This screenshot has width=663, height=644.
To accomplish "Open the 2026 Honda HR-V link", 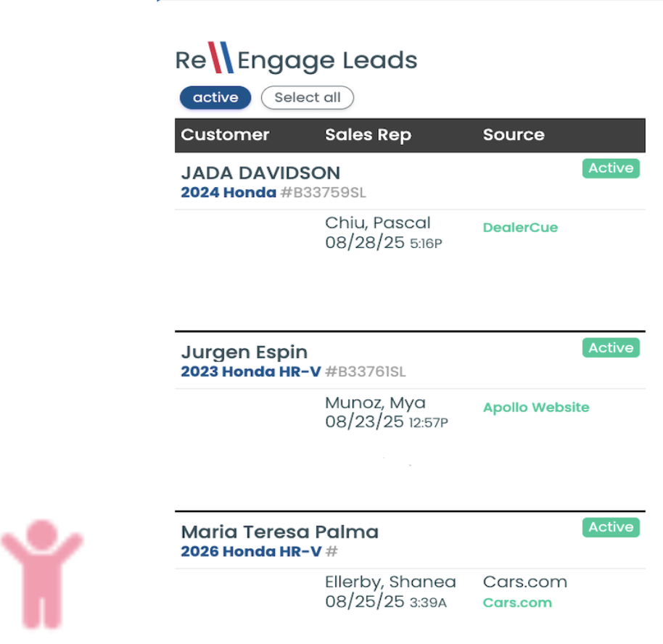I will point(251,552).
